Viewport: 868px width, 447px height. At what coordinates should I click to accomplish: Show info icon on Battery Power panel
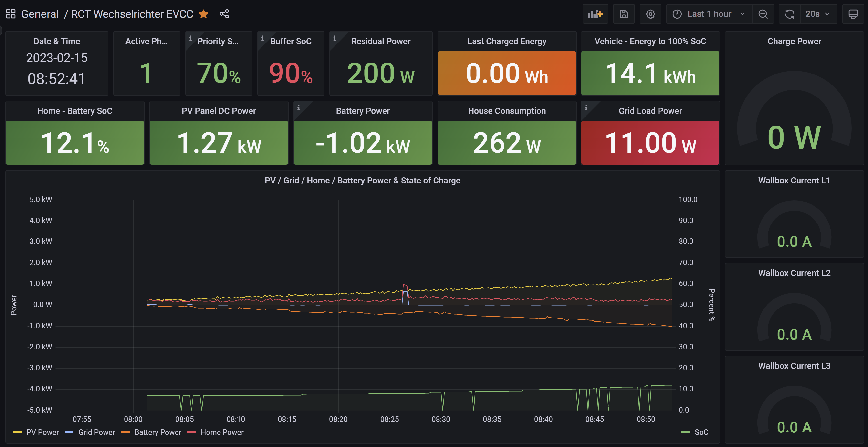pyautogui.click(x=299, y=108)
